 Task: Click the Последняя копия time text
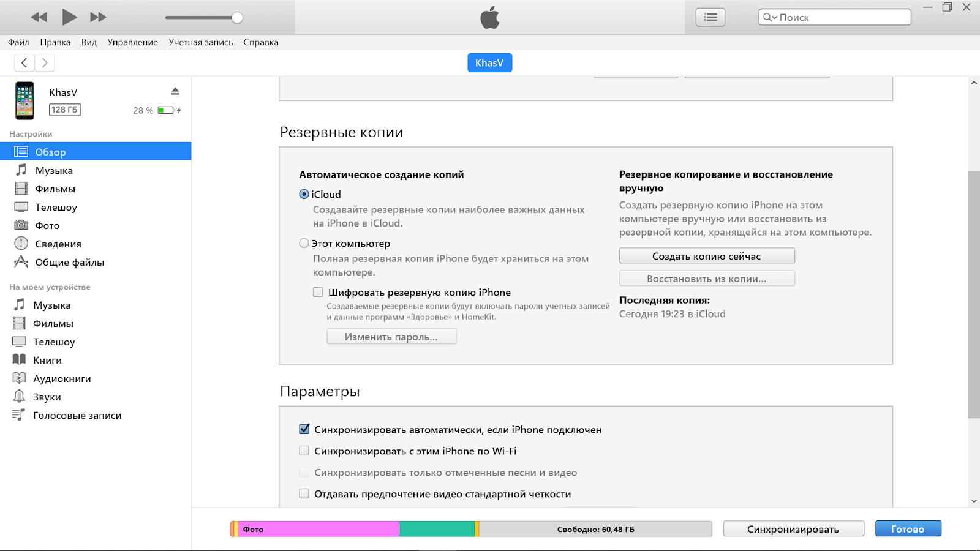click(x=672, y=313)
